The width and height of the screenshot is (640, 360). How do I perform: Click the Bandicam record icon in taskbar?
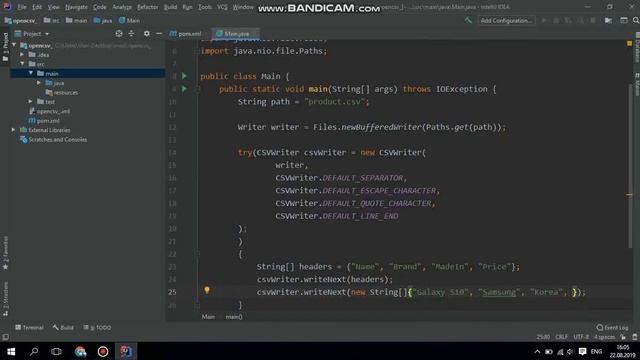pyautogui.click(x=103, y=351)
